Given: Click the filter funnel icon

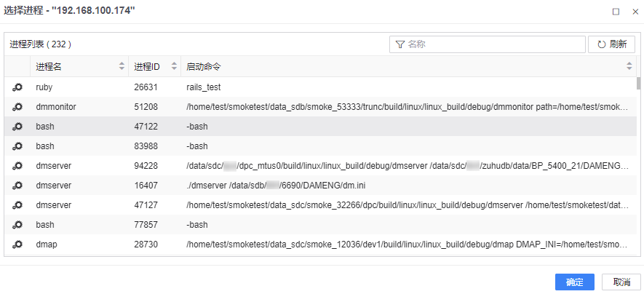Looking at the screenshot, I should tap(399, 44).
